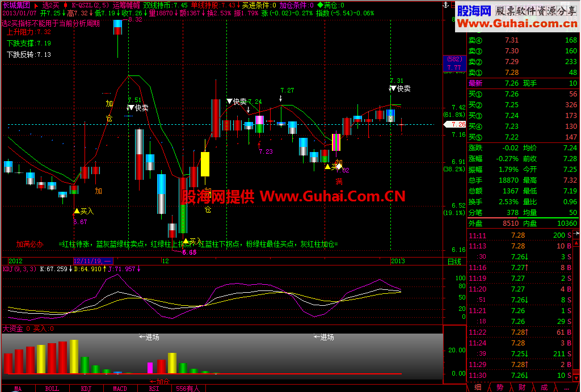Click the 7.26 current price tag on axis
The height and width of the screenshot is (392, 581).
point(455,124)
